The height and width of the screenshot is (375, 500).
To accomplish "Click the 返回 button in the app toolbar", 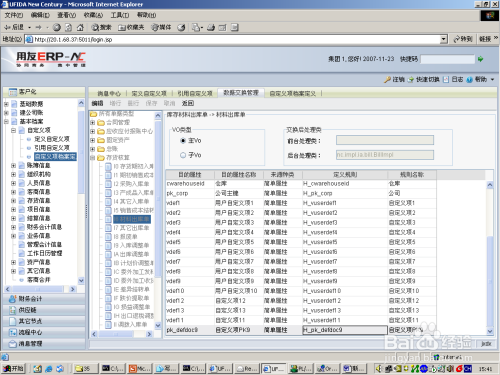I will point(188,103).
